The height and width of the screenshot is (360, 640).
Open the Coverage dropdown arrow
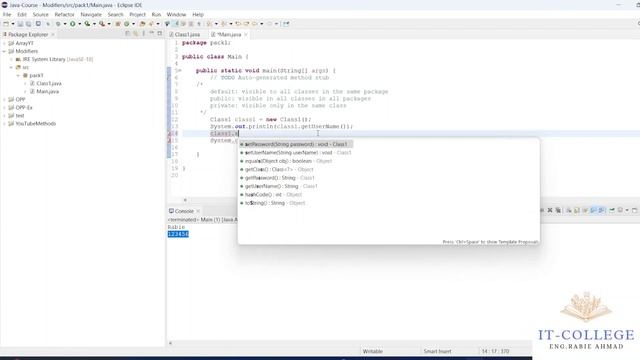tap(94, 24)
